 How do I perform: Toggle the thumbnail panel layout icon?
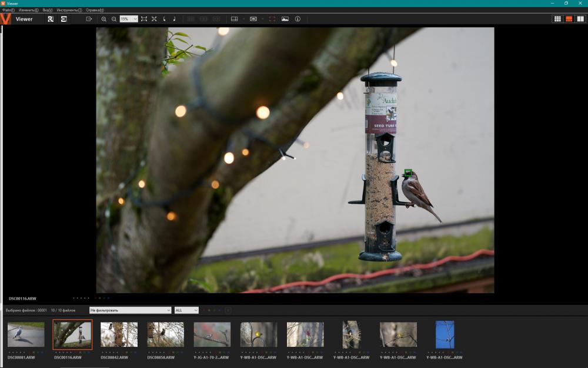(x=235, y=19)
